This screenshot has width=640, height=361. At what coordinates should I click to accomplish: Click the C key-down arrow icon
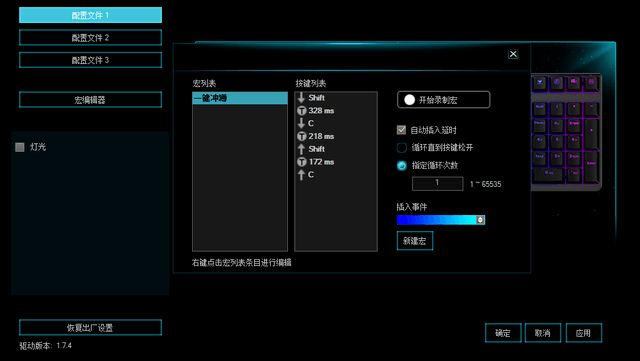tap(301, 123)
